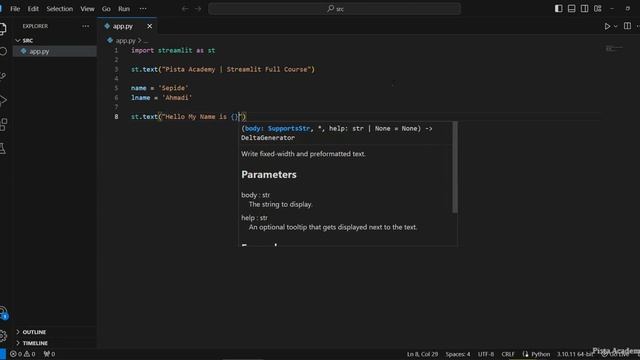Click the Parameters heading in tooltip
This screenshot has width=640, height=360.
(x=269, y=175)
